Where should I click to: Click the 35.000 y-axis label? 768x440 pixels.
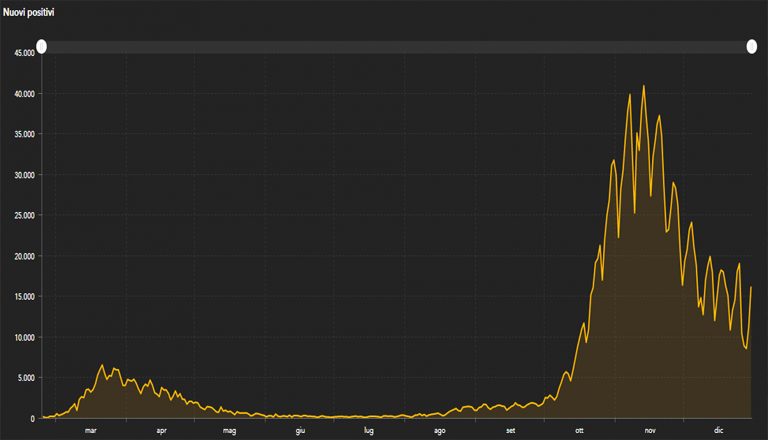[x=24, y=134]
